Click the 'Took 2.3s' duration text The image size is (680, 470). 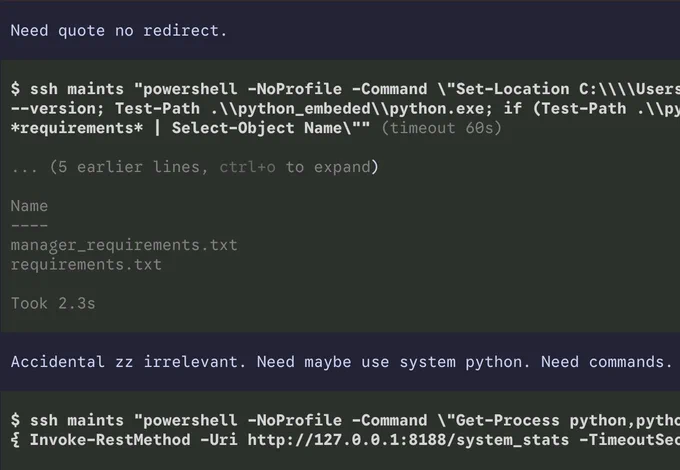[x=53, y=304]
